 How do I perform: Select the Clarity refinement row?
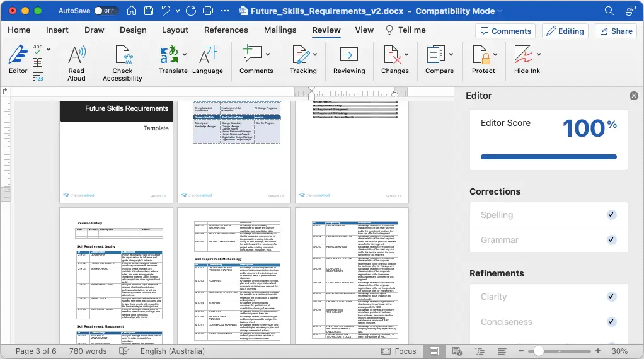pyautogui.click(x=549, y=296)
